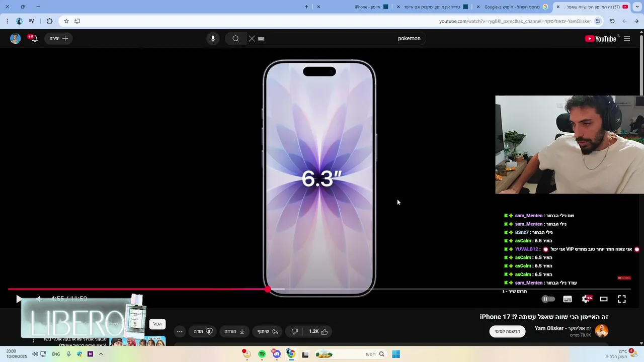644x362 pixels.
Task: Mute the video volume
Action: point(39,299)
